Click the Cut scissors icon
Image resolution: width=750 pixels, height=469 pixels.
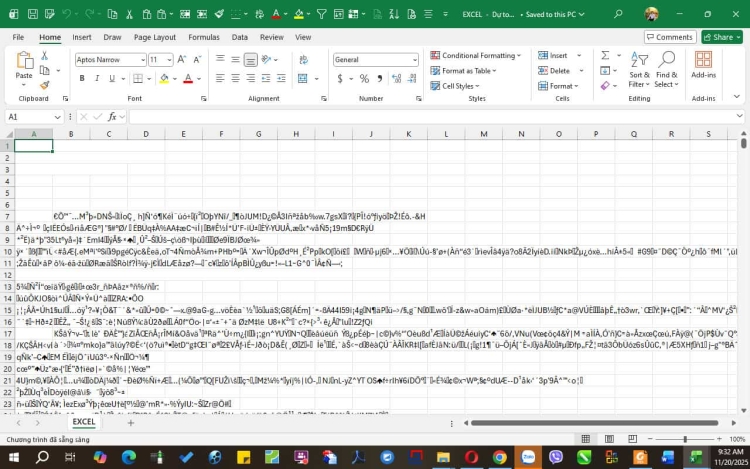click(x=46, y=58)
